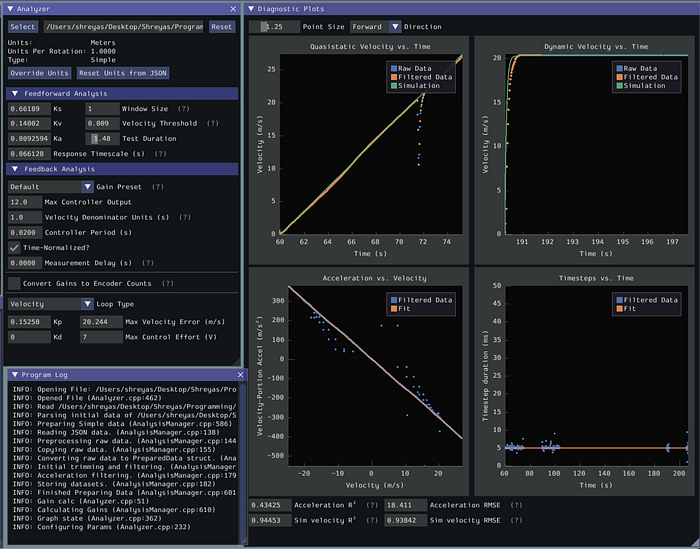Click the Acceleration R² help (?) icon
Image resolution: width=700 pixels, height=549 pixels.
pos(372,505)
